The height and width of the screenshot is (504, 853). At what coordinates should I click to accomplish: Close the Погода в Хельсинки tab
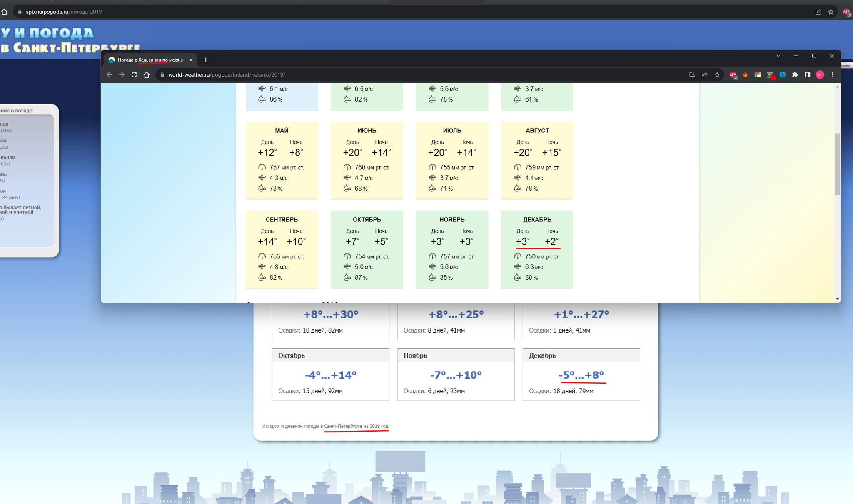(191, 60)
